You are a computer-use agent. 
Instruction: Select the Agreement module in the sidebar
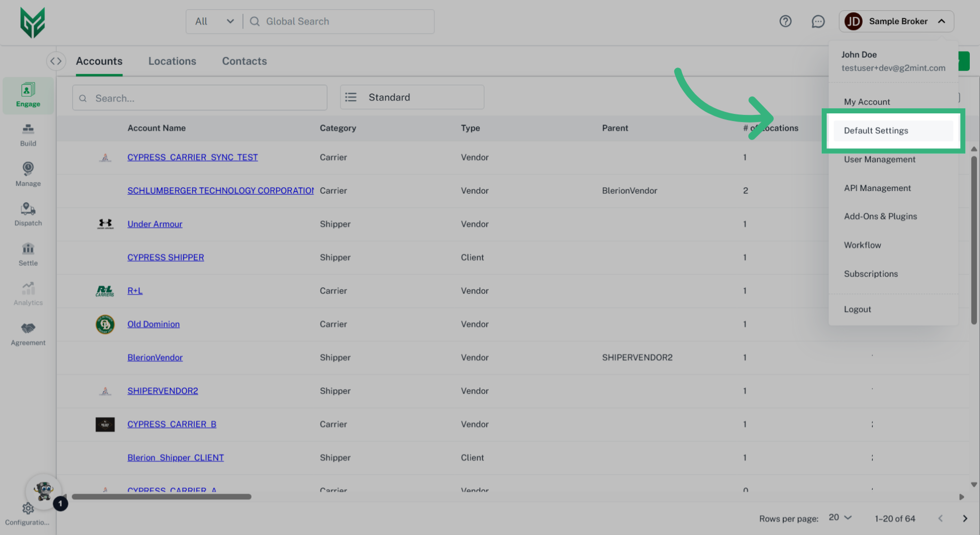tap(28, 333)
